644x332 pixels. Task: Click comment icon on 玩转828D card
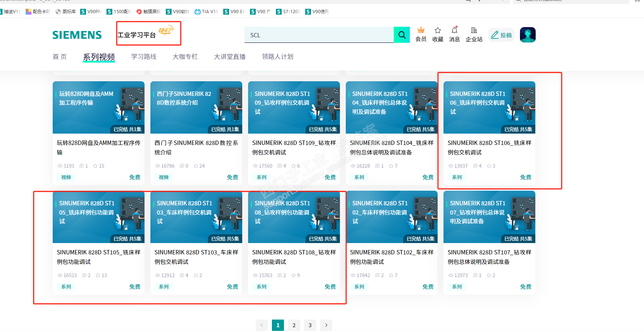pos(82,166)
